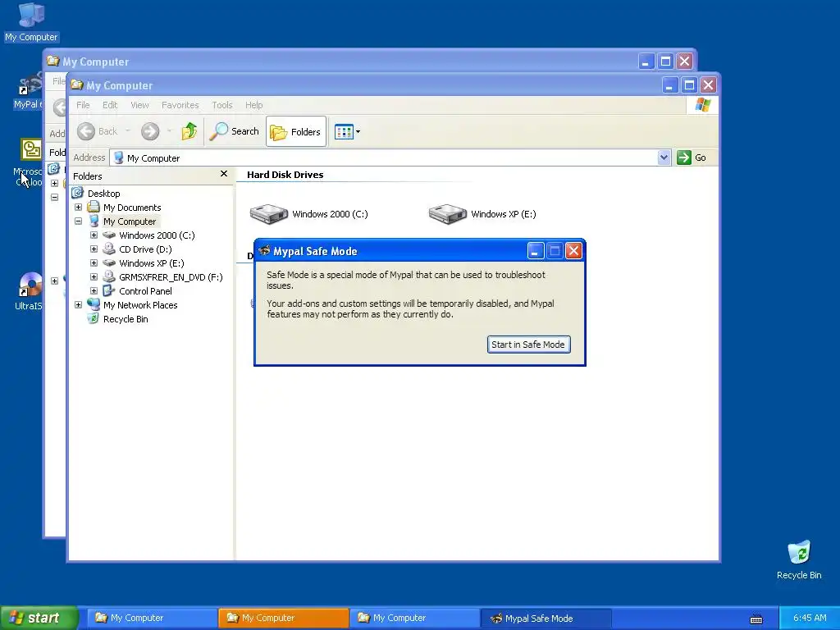
Task: Open the Forward history dropdown arrow
Action: point(169,131)
